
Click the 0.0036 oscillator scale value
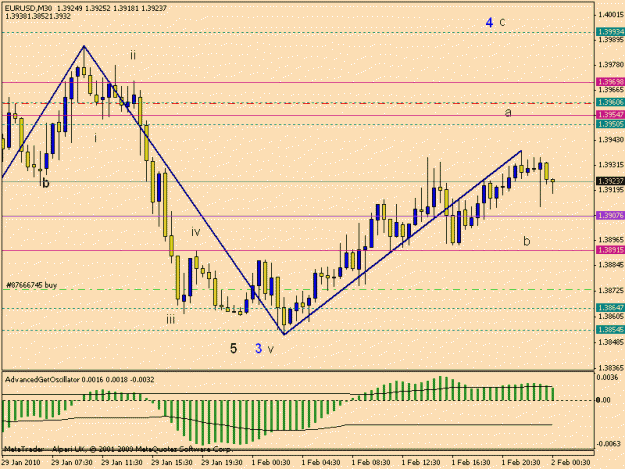coord(609,377)
